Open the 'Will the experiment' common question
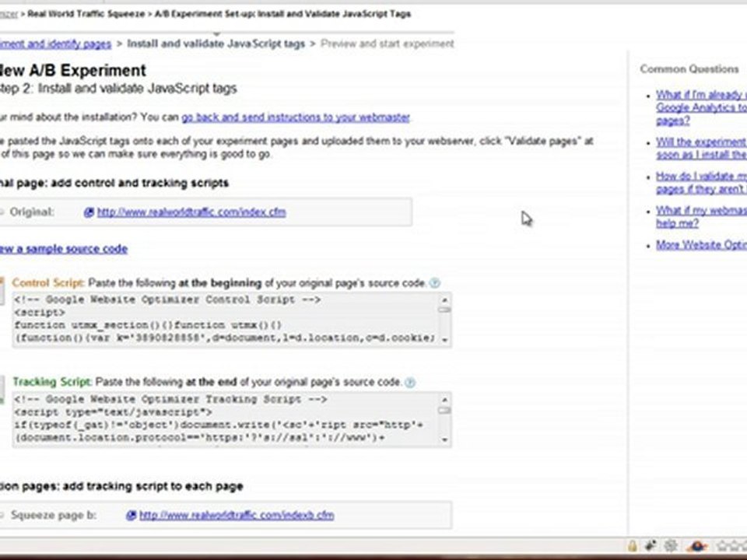Viewport: 747px width, 560px height. click(x=701, y=149)
